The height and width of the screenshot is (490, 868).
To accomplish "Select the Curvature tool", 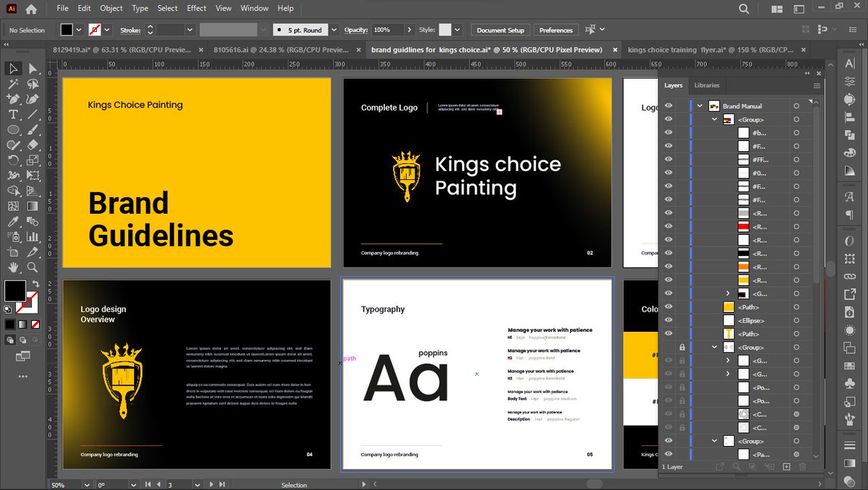I will click(x=33, y=99).
